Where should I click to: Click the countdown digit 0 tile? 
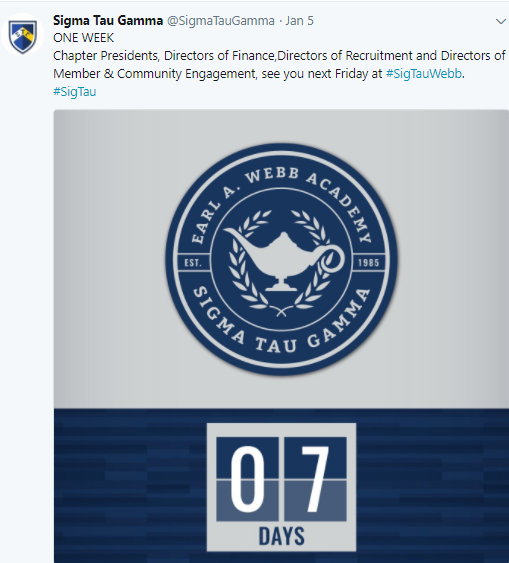pyautogui.click(x=247, y=479)
